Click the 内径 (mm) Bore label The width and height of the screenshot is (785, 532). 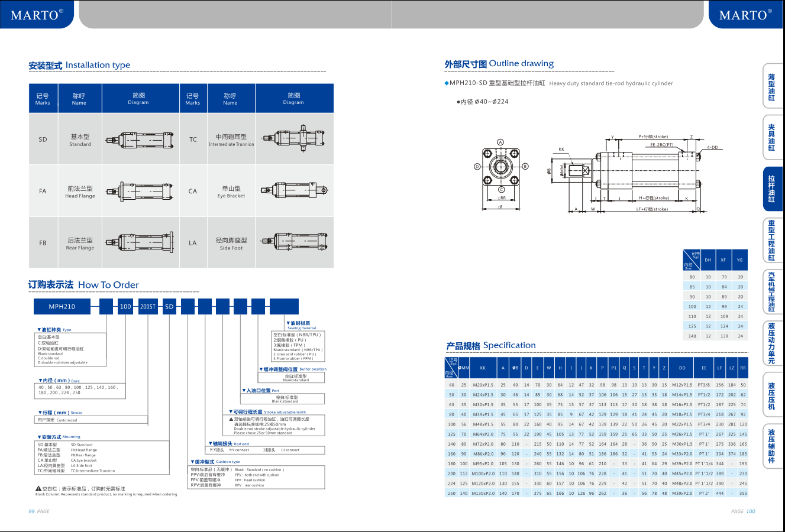[x=59, y=381]
